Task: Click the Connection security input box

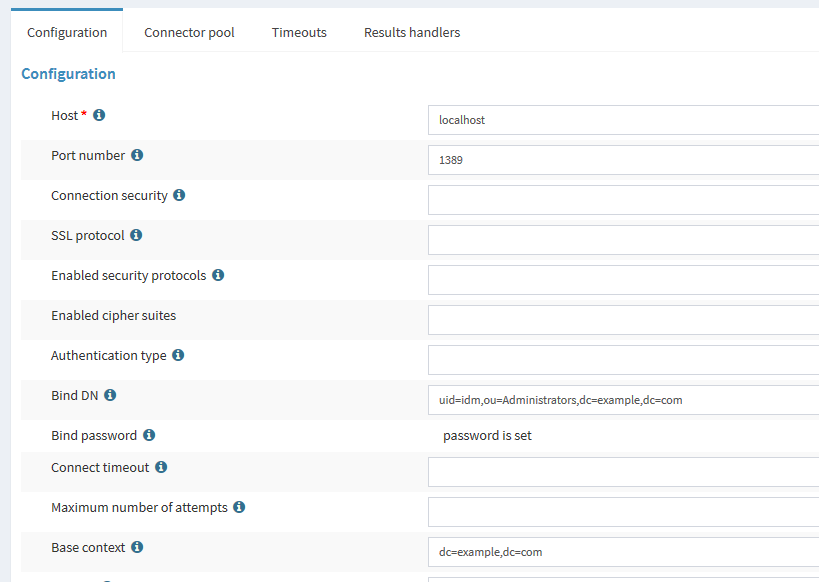Action: (x=622, y=200)
